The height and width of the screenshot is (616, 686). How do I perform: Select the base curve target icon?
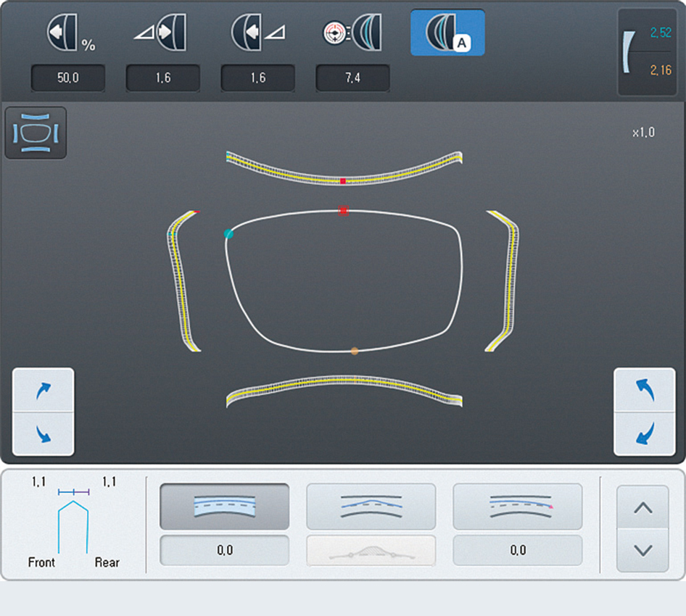[352, 33]
